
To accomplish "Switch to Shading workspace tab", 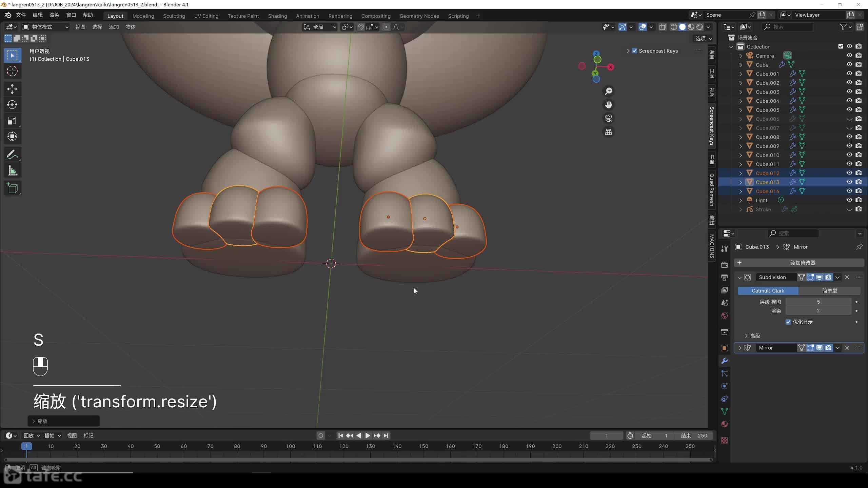I will tap(277, 16).
